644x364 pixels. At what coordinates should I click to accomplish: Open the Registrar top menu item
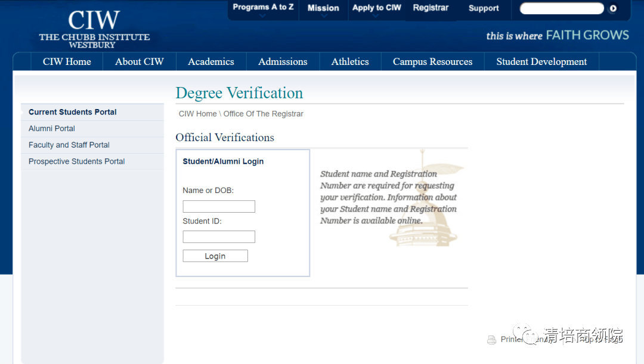point(431,8)
